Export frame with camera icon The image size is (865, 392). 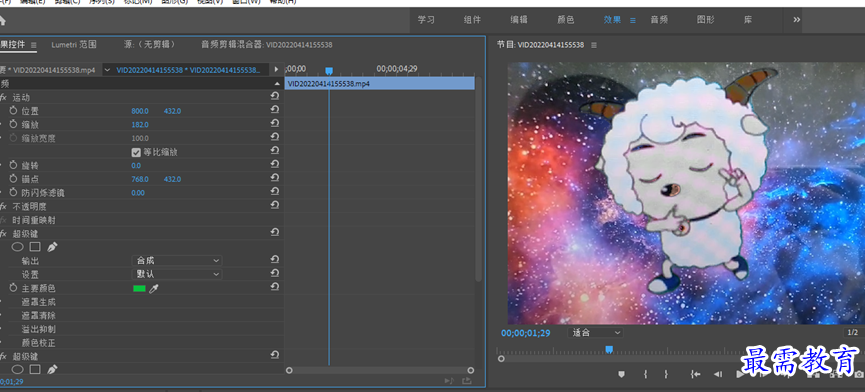[x=859, y=375]
